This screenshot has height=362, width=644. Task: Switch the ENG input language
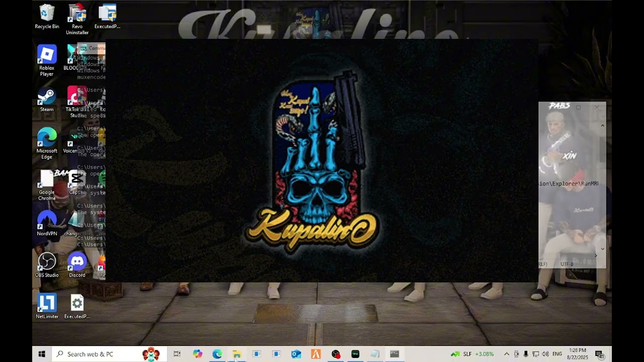click(x=557, y=354)
